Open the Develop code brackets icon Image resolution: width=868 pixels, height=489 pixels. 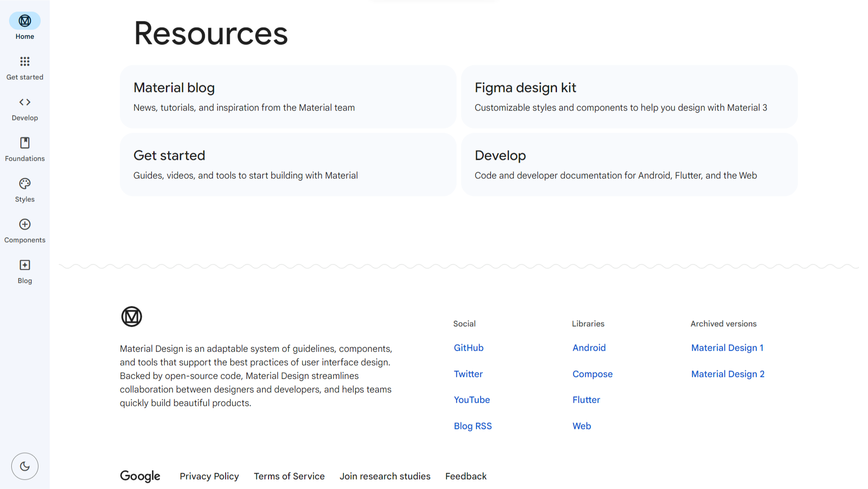(x=25, y=102)
